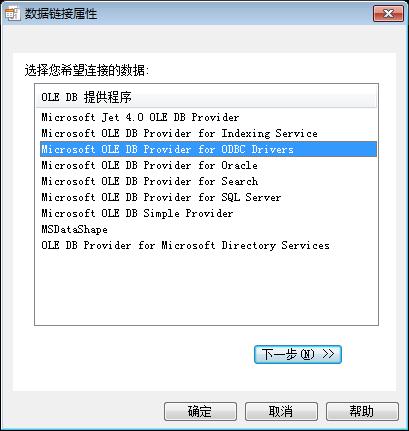Select OLE DB Provider for Search

pyautogui.click(x=208, y=181)
